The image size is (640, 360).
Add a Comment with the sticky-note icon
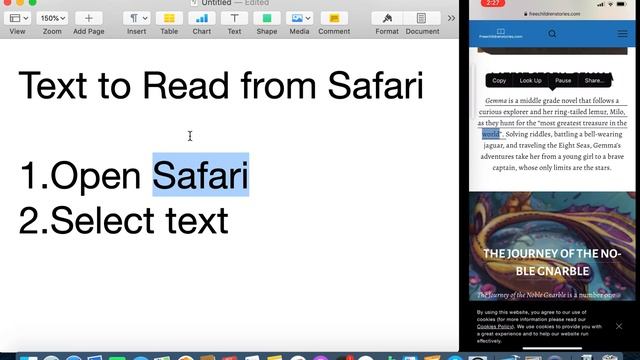(334, 18)
